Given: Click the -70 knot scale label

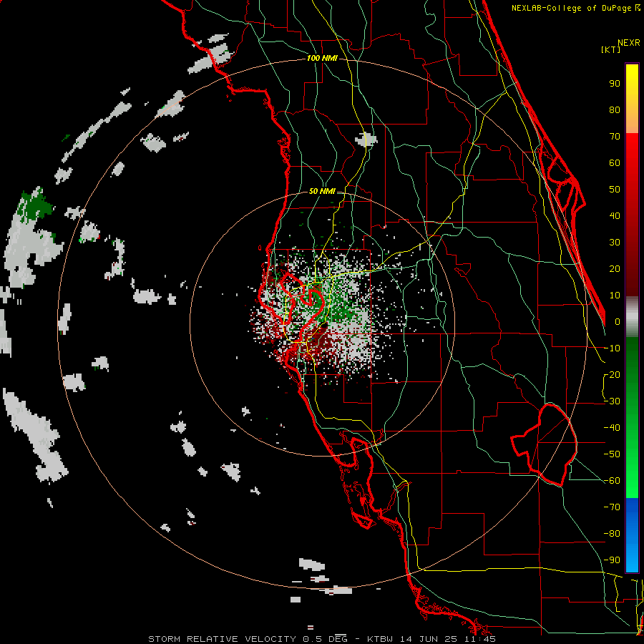Looking at the screenshot, I should (612, 507).
